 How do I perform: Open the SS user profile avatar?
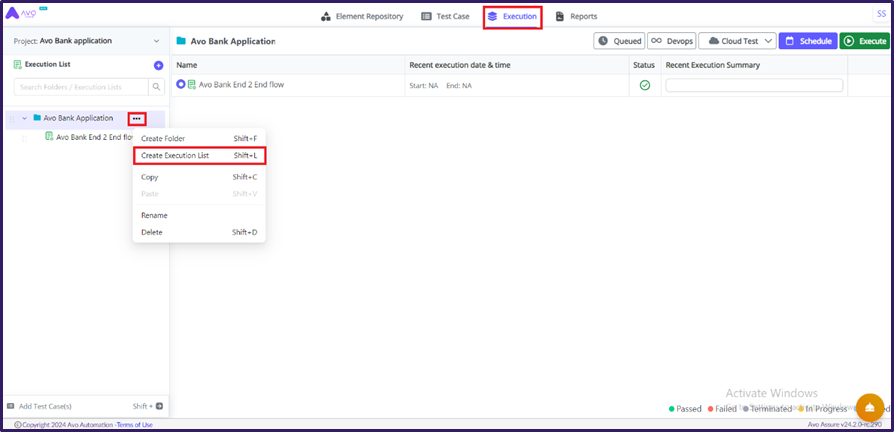pyautogui.click(x=879, y=14)
